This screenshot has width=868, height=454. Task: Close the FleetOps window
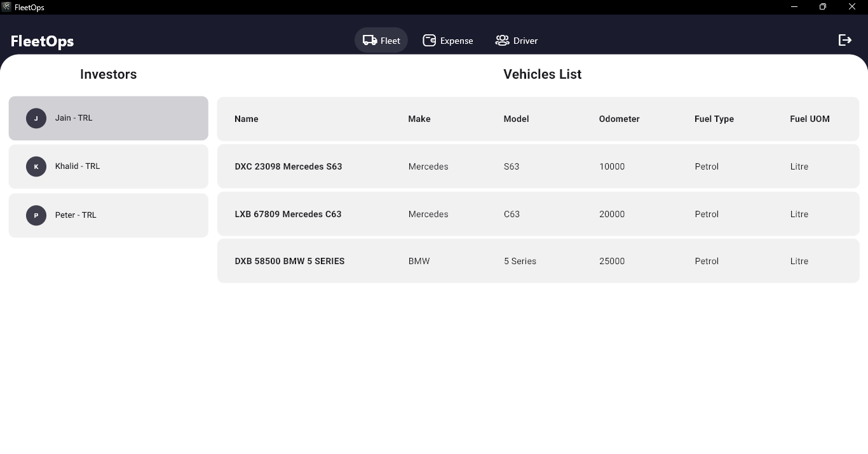[852, 7]
